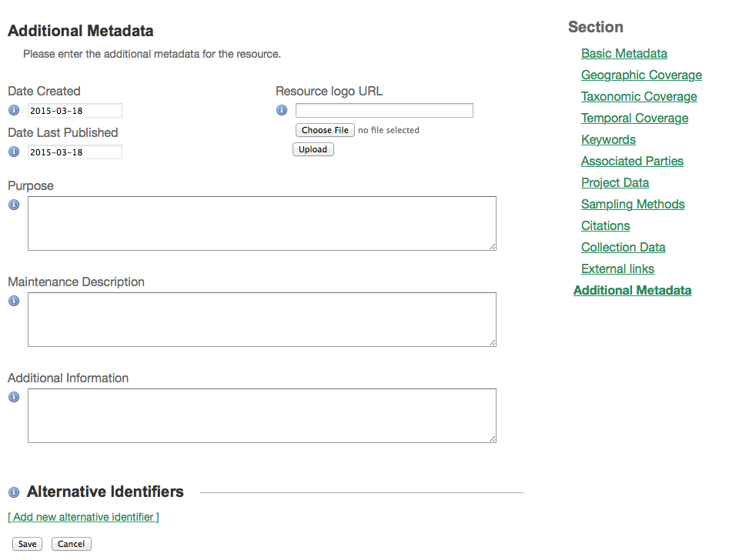Click the info icon beside Date Last Published
The width and height of the screenshot is (739, 560).
(13, 152)
